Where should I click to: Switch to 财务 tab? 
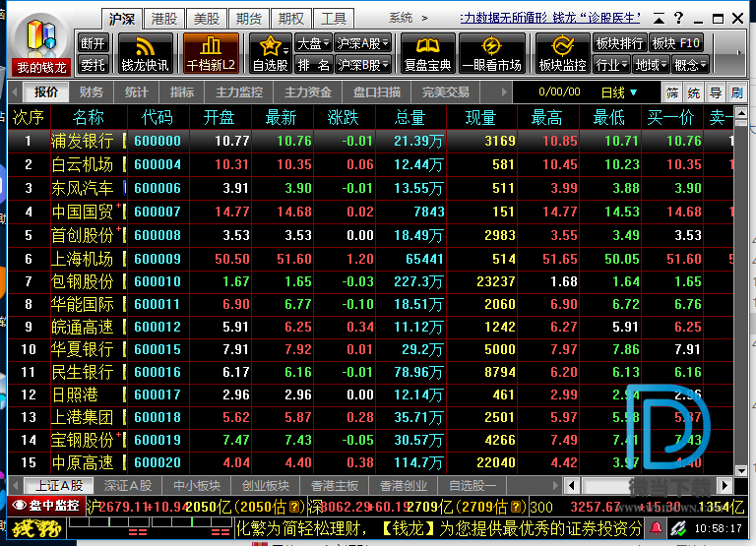92,92
